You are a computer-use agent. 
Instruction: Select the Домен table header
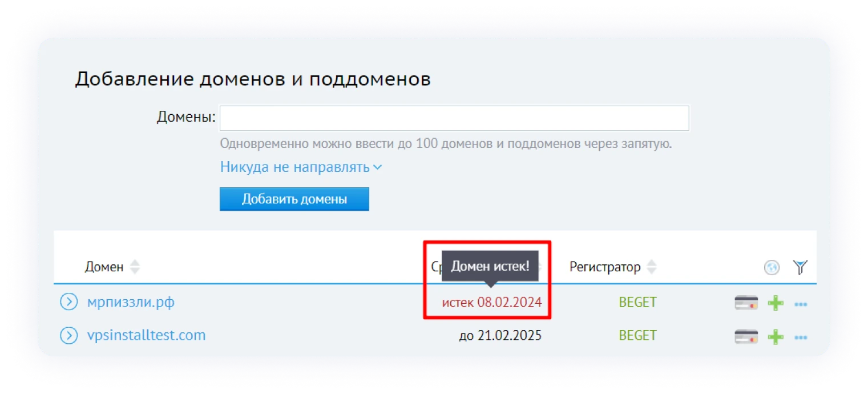tap(105, 266)
